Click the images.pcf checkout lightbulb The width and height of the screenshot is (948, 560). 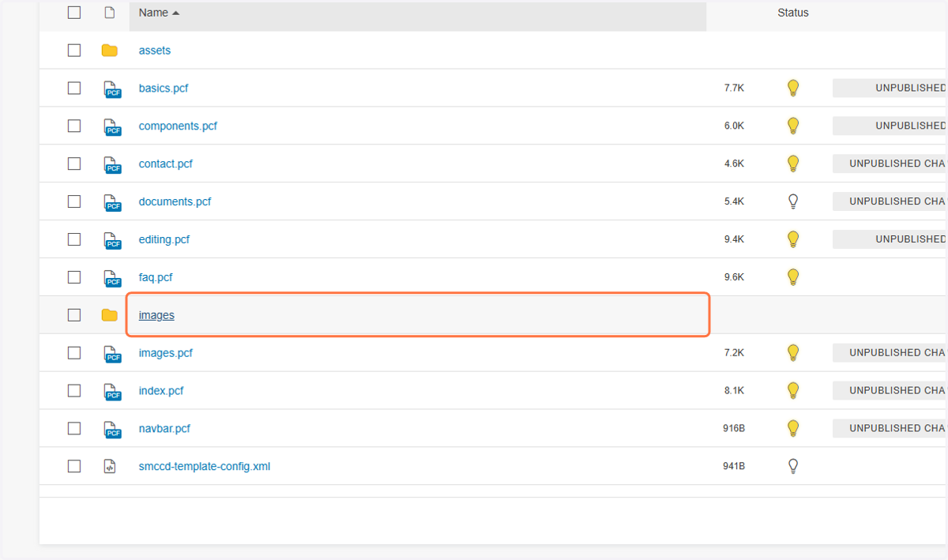[x=793, y=353]
